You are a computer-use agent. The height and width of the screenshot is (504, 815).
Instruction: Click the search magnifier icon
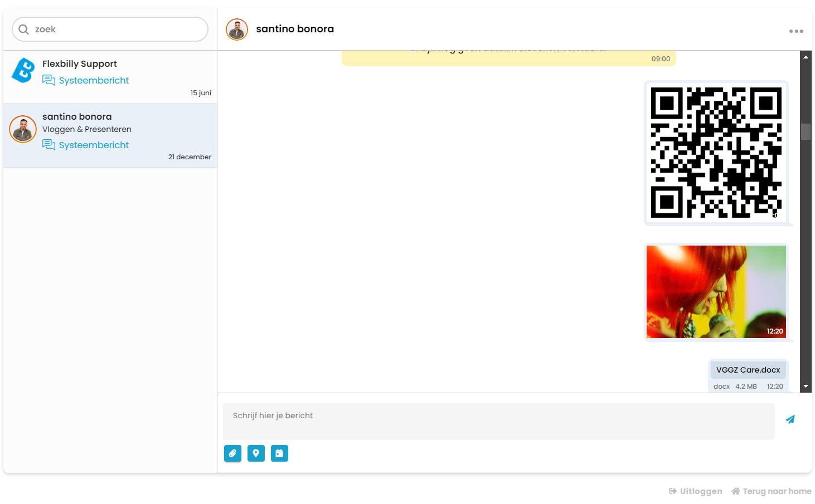pos(23,30)
